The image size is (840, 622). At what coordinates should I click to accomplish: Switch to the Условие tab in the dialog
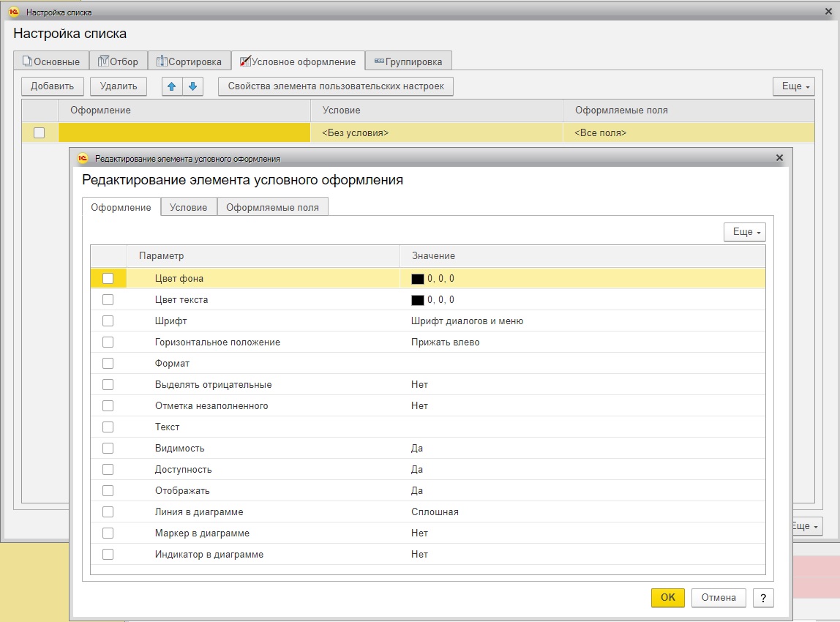[x=189, y=207]
